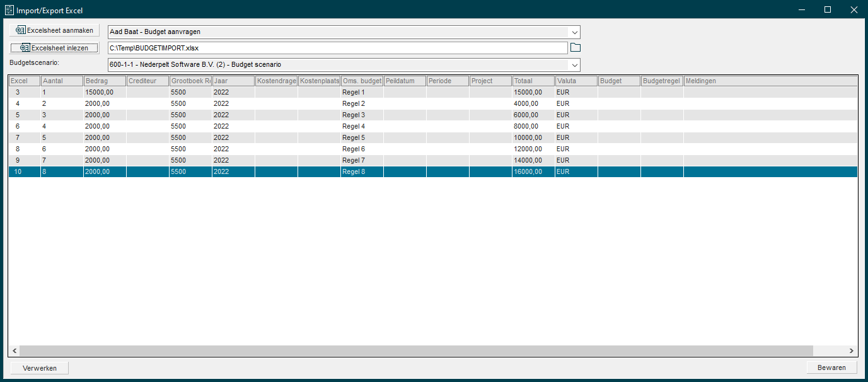Click the application icon in the title bar
Viewport: 868px width, 382px height.
click(x=9, y=10)
